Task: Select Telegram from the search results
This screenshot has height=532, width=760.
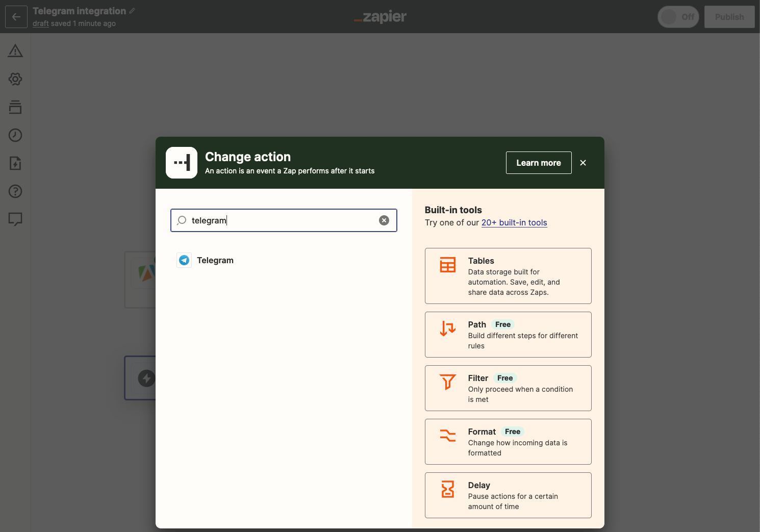Action: click(x=215, y=260)
